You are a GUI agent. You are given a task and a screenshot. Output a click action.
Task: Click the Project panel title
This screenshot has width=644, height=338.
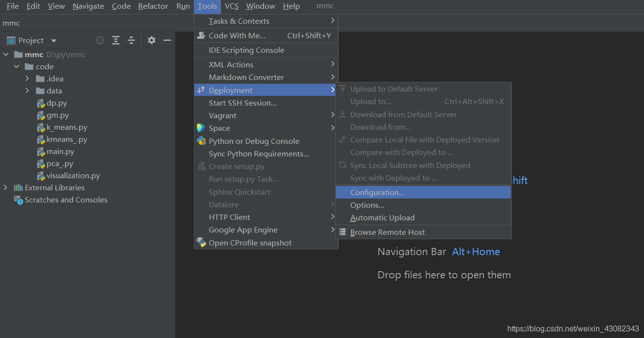coord(31,41)
